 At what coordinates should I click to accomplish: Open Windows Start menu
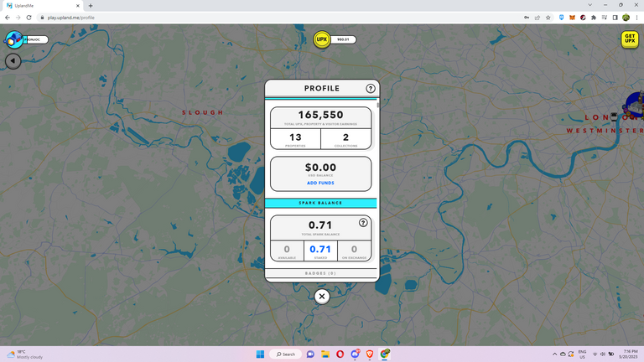click(260, 354)
